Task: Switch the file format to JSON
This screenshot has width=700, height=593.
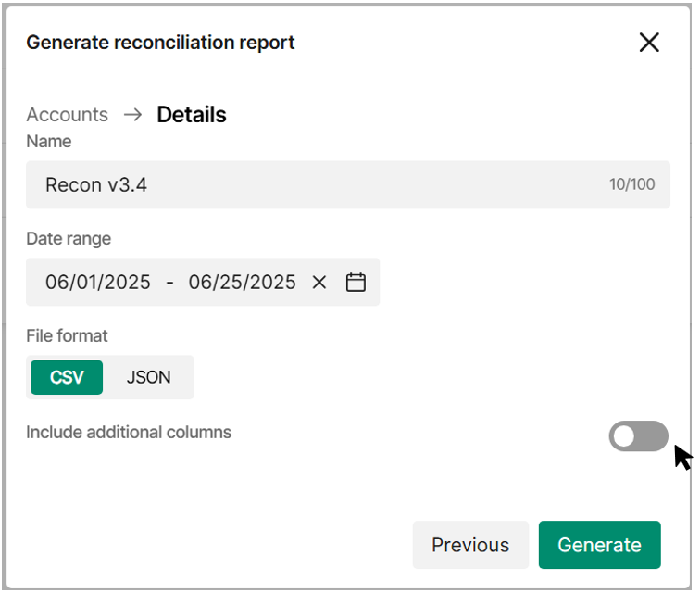Action: [148, 377]
